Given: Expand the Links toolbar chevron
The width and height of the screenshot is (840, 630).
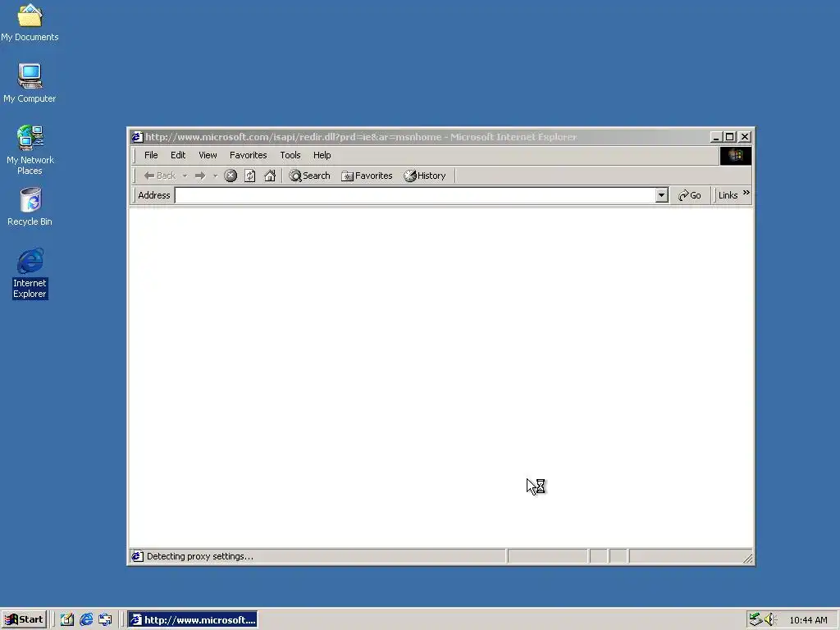Looking at the screenshot, I should (x=746, y=192).
